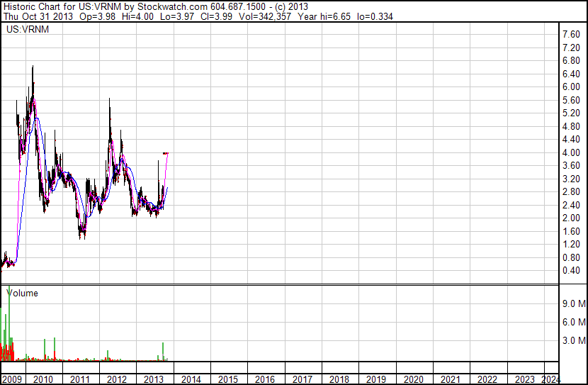
Task: Click the 2018 year label on time axis
Action: pyautogui.click(x=339, y=379)
